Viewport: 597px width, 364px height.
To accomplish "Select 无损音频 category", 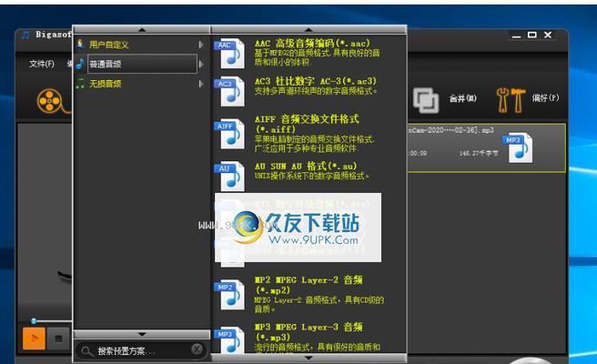I will (x=105, y=84).
